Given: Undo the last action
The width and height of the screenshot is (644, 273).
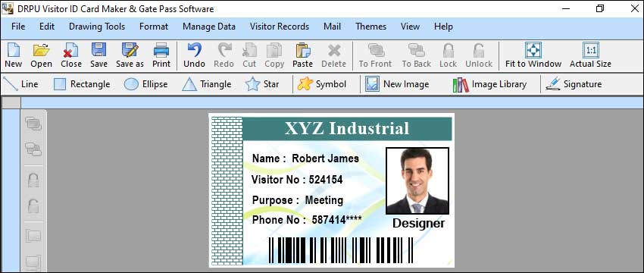Looking at the screenshot, I should [x=194, y=55].
